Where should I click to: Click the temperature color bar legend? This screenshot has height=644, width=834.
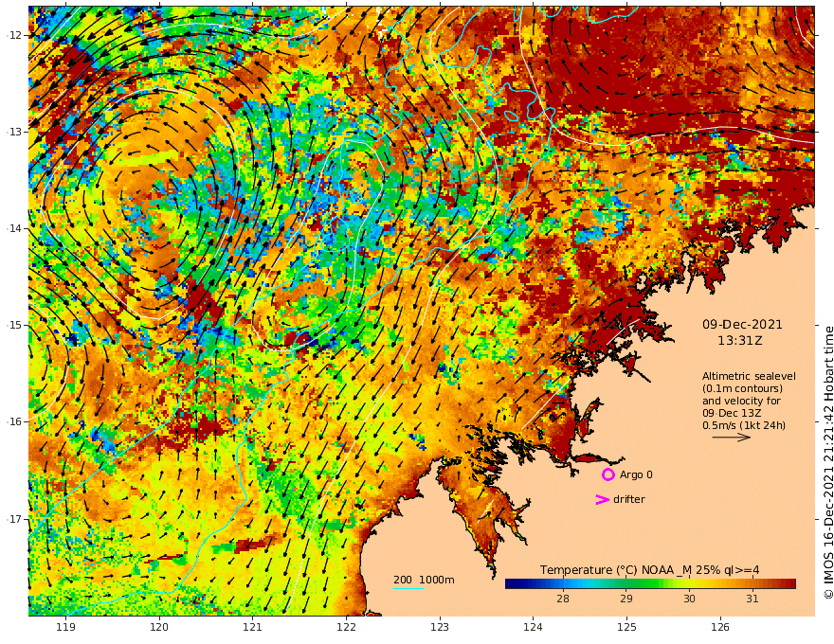pyautogui.click(x=650, y=583)
